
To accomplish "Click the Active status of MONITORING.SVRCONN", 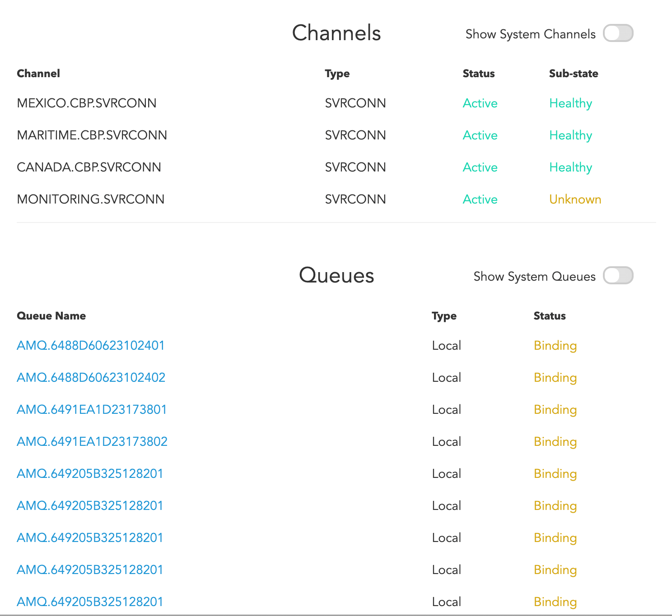I will pyautogui.click(x=480, y=199).
